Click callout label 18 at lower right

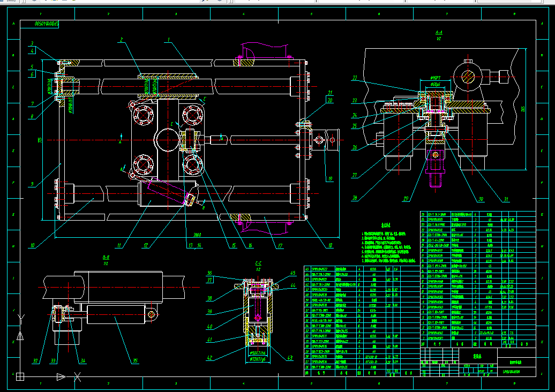tap(330, 245)
